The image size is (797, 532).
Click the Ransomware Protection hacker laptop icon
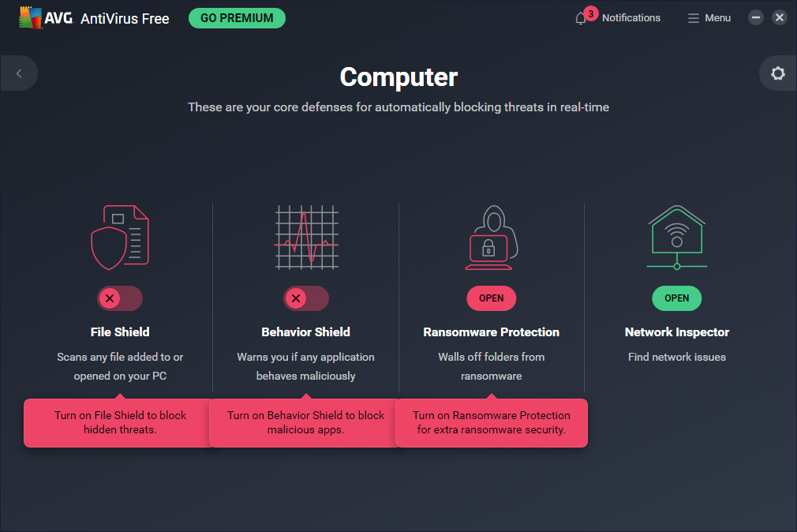pyautogui.click(x=492, y=237)
